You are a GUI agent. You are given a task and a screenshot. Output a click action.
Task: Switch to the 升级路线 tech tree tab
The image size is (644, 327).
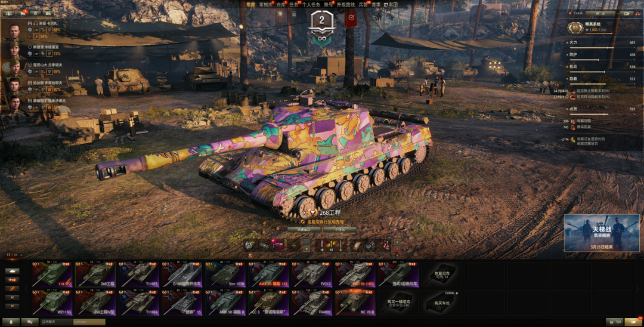tap(346, 5)
